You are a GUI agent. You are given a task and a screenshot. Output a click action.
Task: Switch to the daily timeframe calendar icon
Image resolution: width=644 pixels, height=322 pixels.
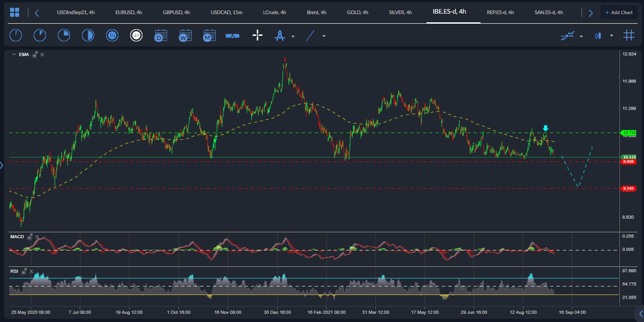(161, 36)
